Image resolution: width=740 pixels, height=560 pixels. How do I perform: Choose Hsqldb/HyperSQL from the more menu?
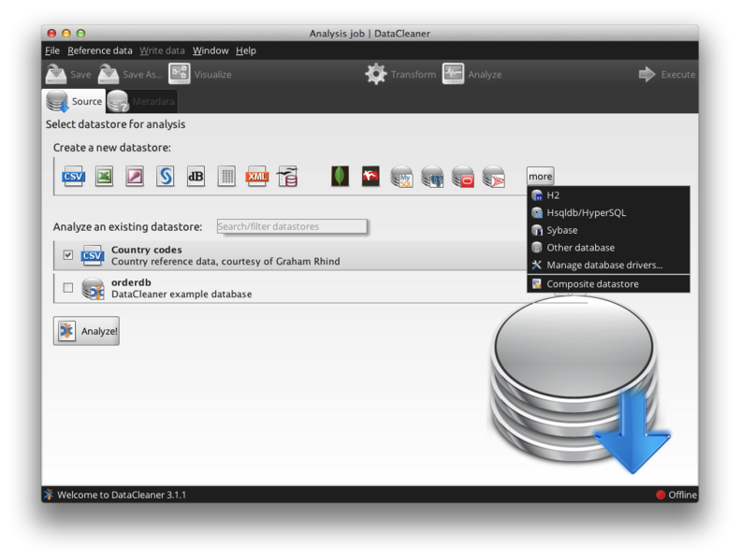point(608,213)
